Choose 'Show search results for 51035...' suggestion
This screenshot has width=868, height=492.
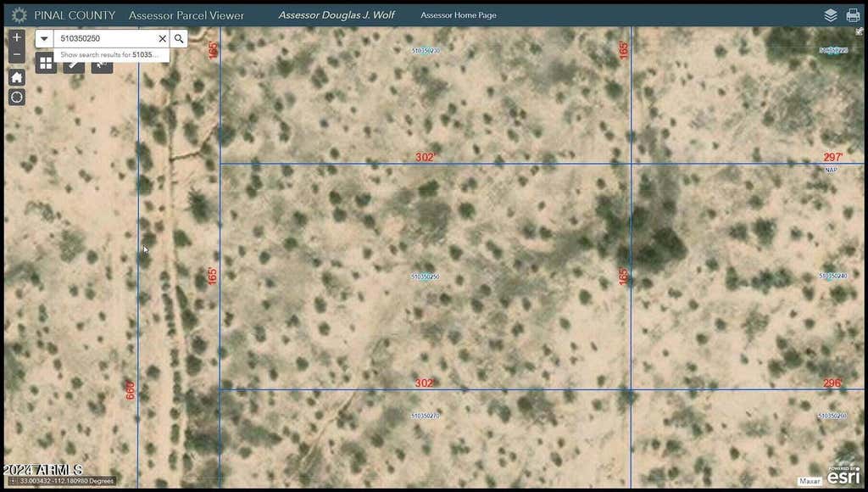coord(111,55)
